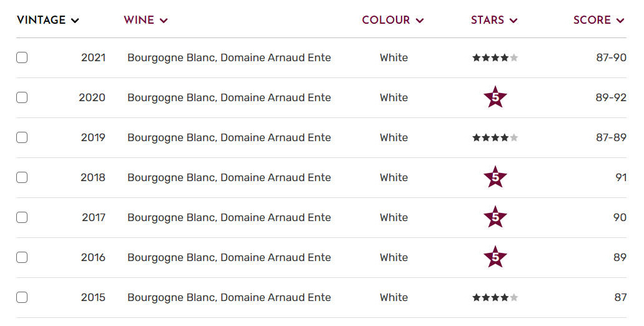Open the Wine column sort dropdown

[146, 20]
